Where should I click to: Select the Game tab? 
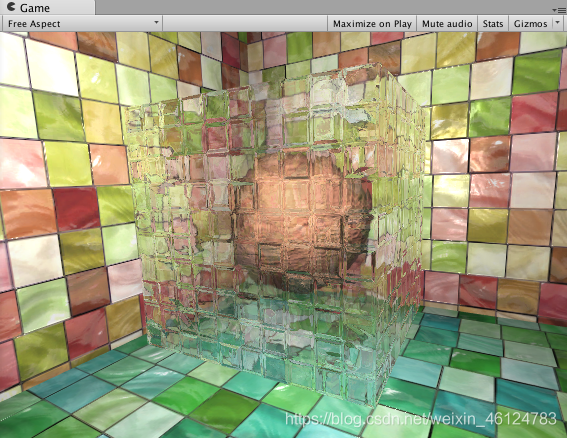tap(47, 7)
